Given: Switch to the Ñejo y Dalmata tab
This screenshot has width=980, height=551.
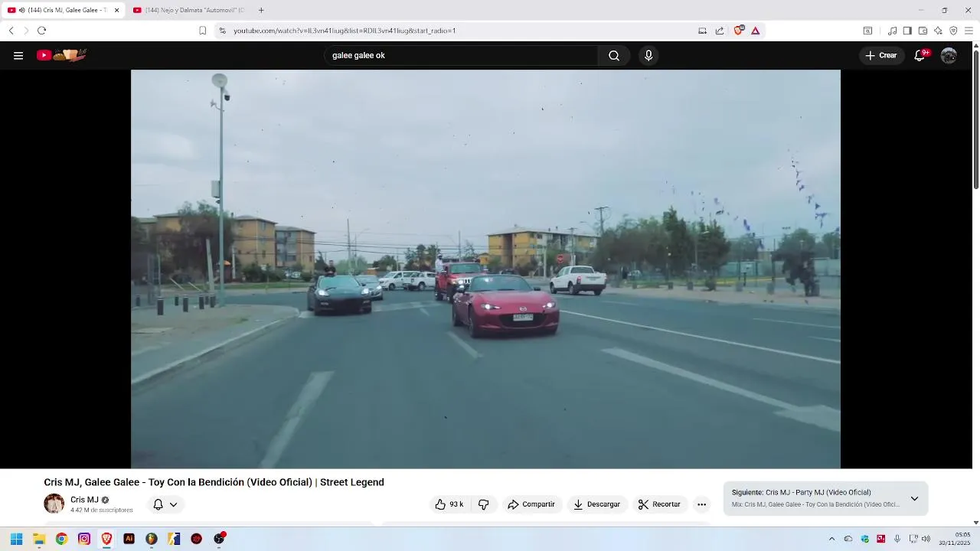Looking at the screenshot, I should 188,10.
